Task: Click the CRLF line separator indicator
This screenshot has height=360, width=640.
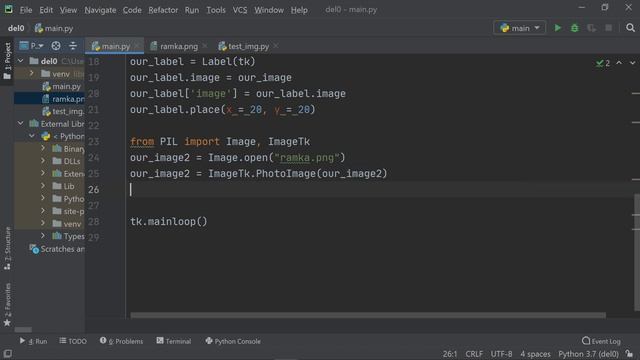Action: pyautogui.click(x=474, y=354)
